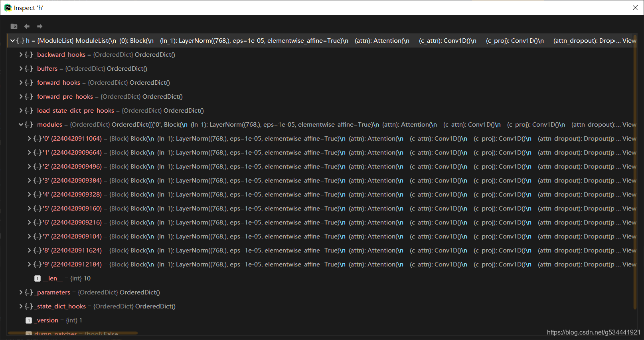Viewport: 644px width, 340px height.
Task: Select the _forward_pre_hooks variable name
Action: click(64, 97)
